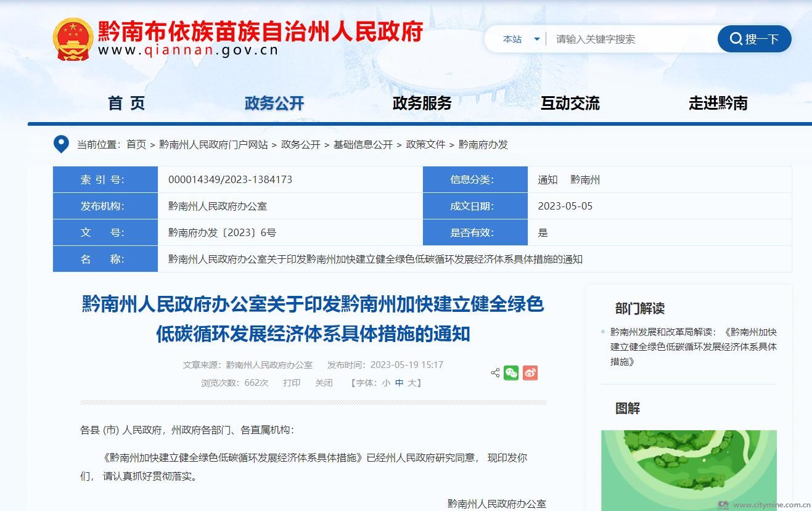Open the share icon next to WeChat
The height and width of the screenshot is (511, 812).
495,373
